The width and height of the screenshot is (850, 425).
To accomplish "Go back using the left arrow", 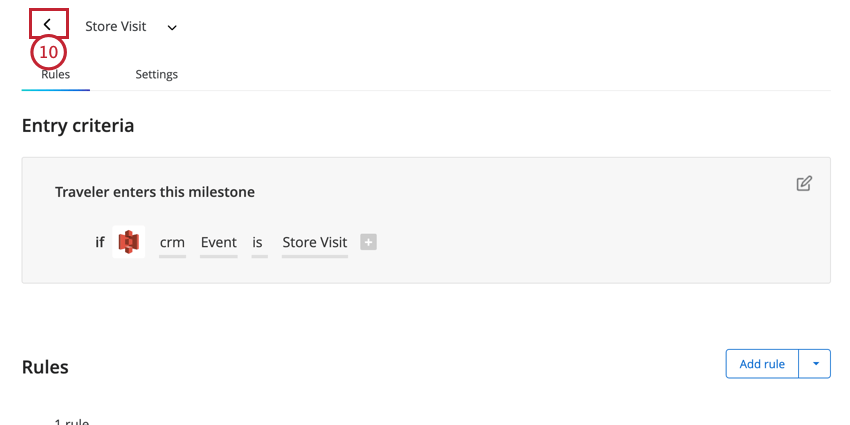I will (48, 24).
